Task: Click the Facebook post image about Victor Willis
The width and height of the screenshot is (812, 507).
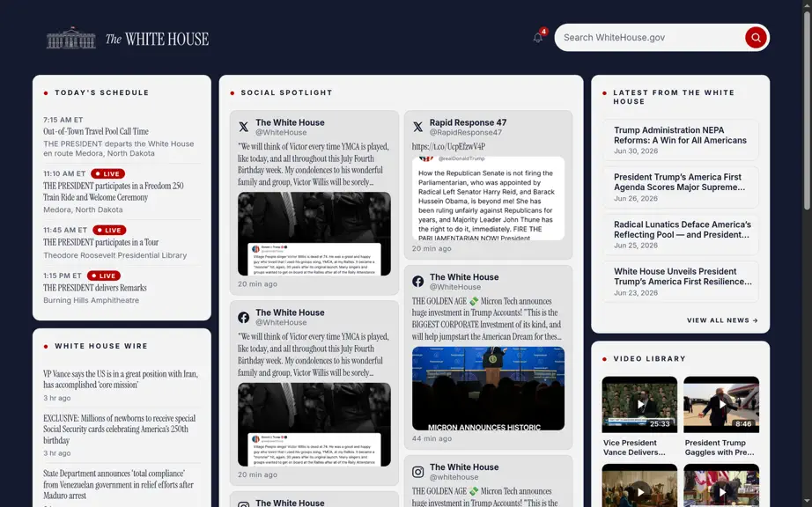Action: click(314, 425)
